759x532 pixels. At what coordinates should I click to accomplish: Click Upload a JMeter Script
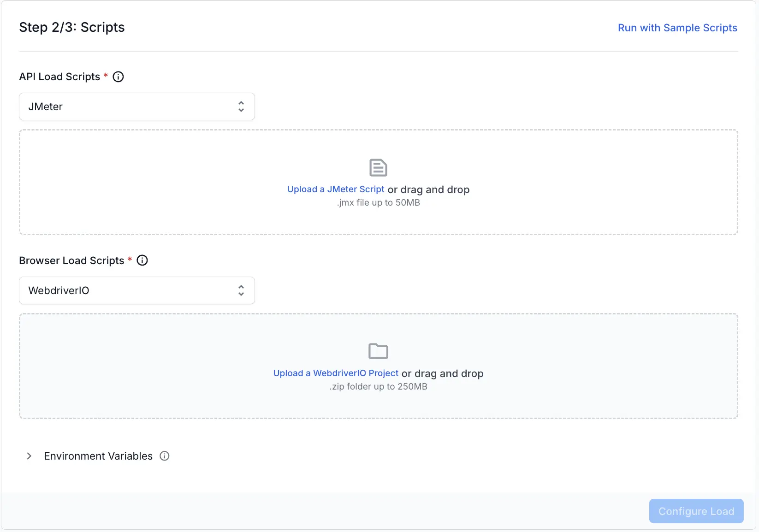(335, 189)
